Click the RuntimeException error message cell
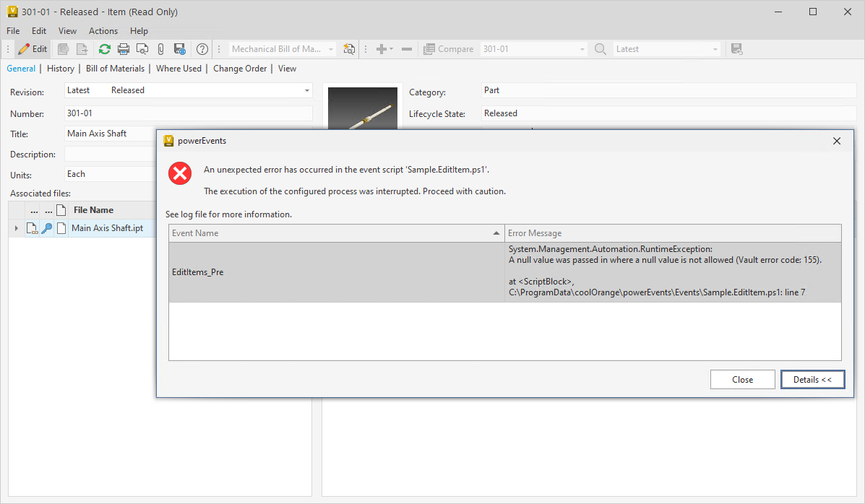The height and width of the screenshot is (504, 865). tap(673, 271)
